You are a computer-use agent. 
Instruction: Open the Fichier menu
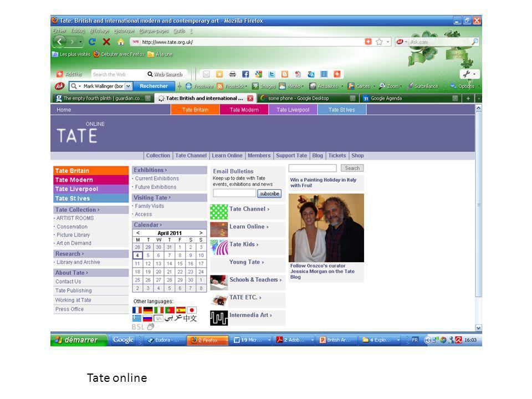tap(59, 31)
